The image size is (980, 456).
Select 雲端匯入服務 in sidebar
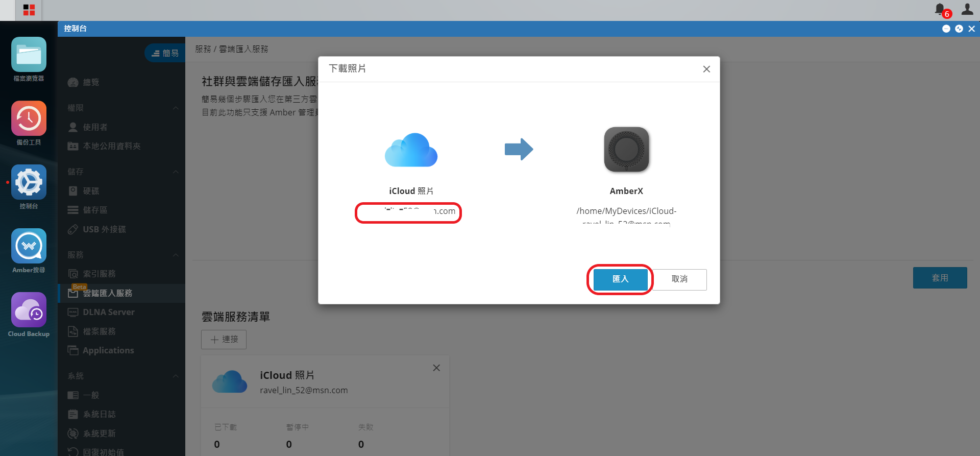(121, 293)
